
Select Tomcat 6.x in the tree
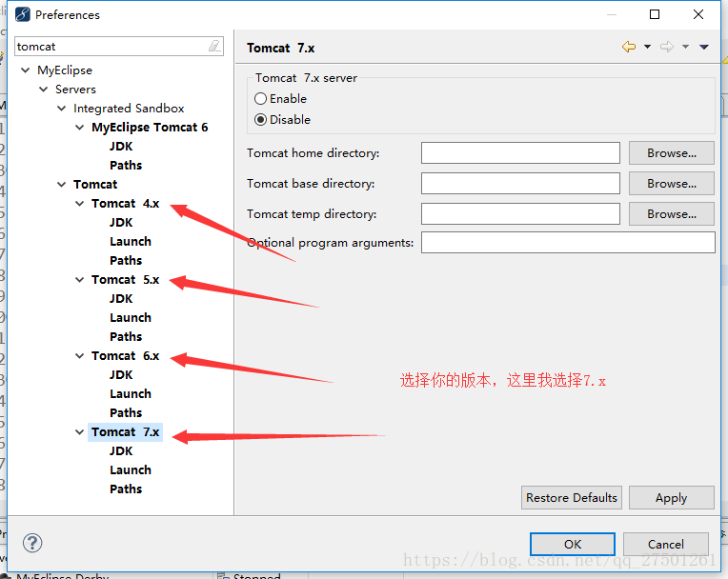(x=126, y=356)
